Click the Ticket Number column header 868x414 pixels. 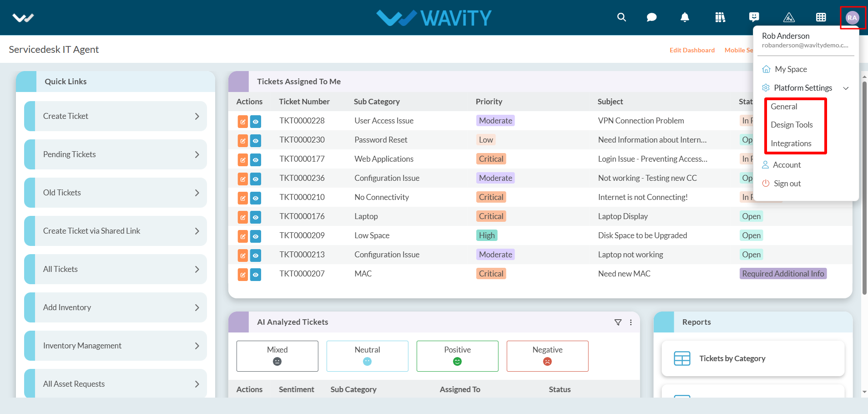pyautogui.click(x=304, y=102)
